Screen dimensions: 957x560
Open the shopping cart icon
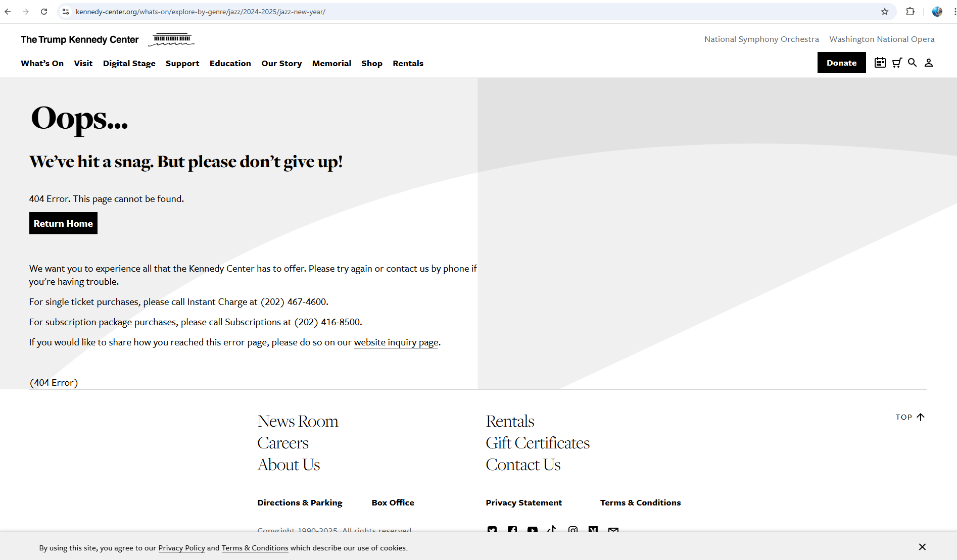coord(897,63)
